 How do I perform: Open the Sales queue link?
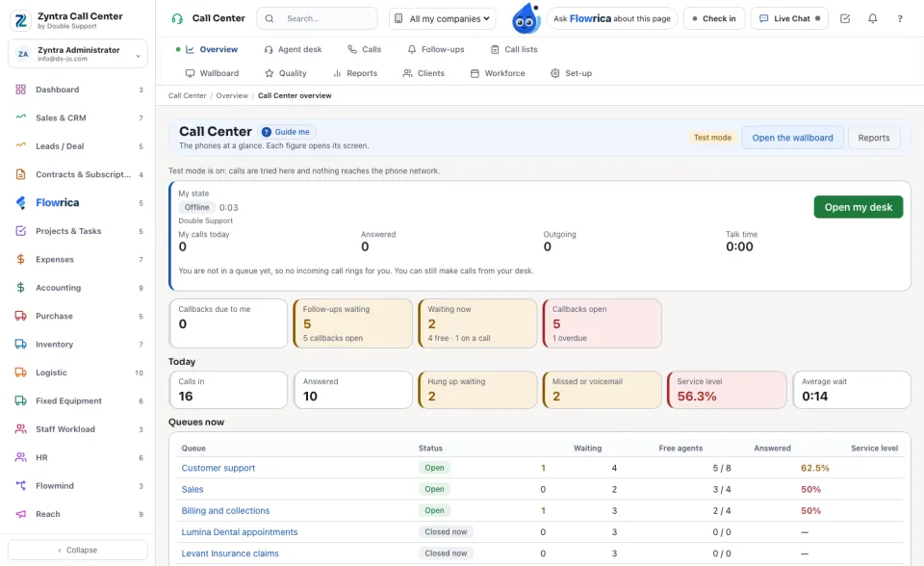coord(192,489)
